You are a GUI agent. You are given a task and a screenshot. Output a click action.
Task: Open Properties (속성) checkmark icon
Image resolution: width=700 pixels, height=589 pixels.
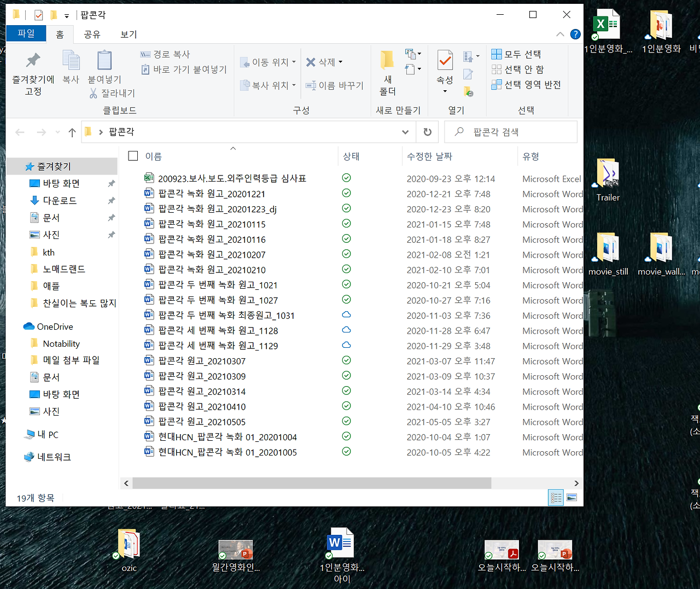coord(445,60)
